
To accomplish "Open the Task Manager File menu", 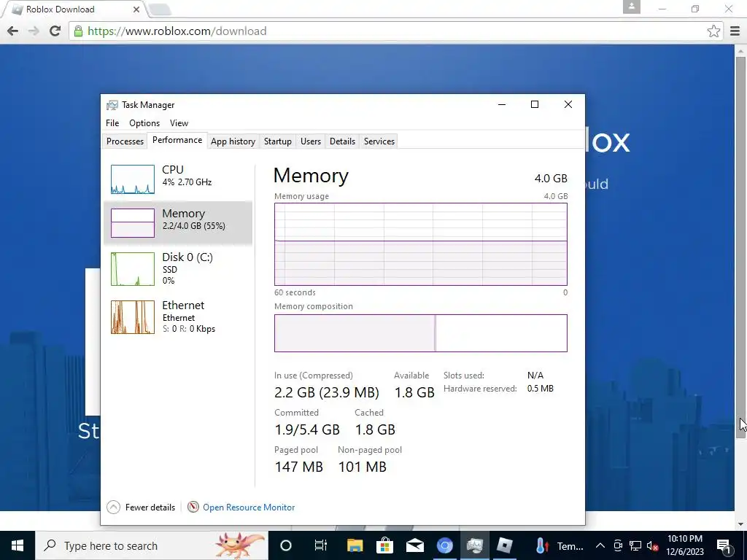I will click(x=112, y=122).
